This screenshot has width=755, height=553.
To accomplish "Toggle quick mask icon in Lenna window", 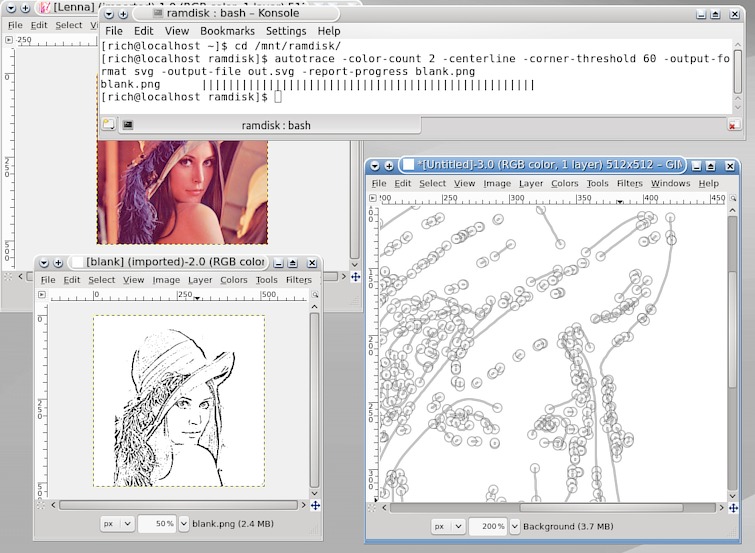I will click(8, 276).
